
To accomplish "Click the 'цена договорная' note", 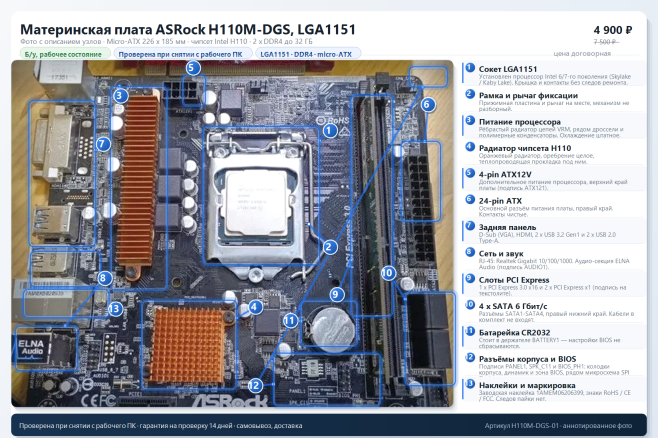I will (582, 53).
